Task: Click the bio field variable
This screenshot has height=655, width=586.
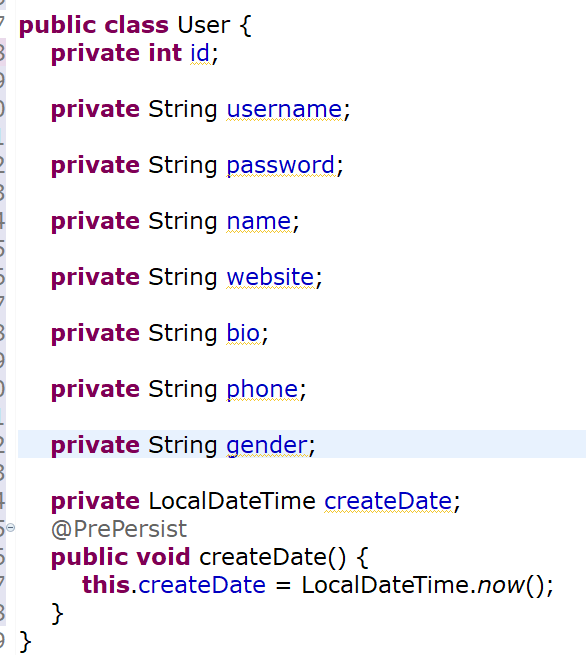Action: (x=244, y=333)
